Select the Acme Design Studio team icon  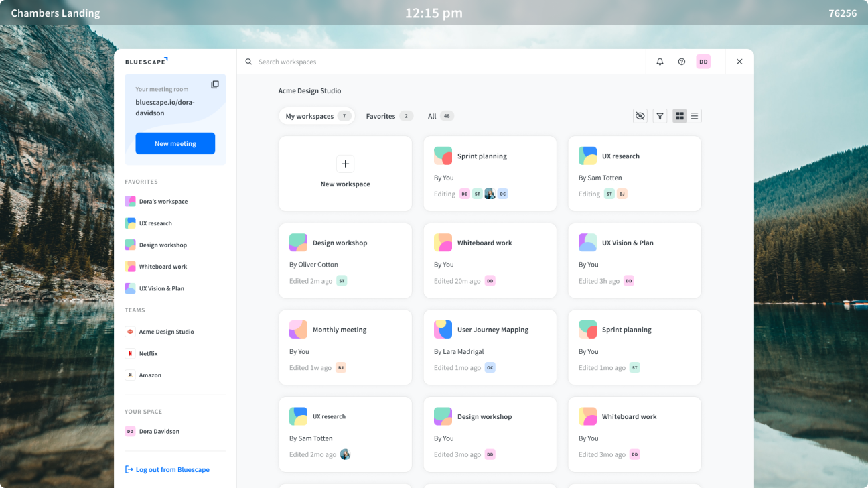point(130,331)
